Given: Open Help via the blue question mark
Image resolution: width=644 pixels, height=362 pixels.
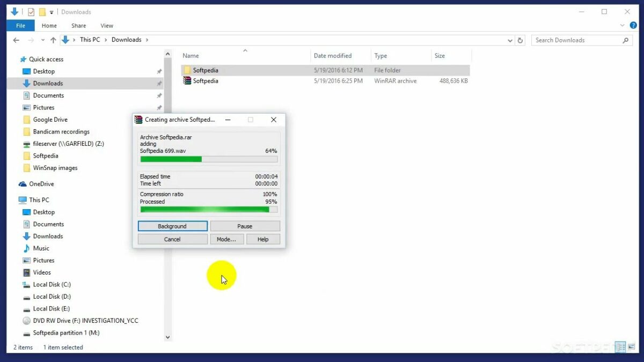Looking at the screenshot, I should coord(633,25).
